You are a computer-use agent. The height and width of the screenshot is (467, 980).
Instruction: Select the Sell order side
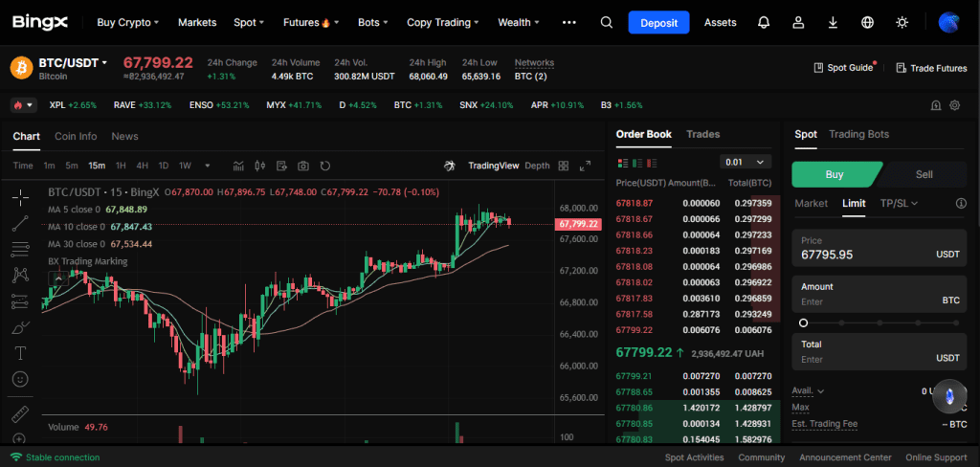tap(924, 174)
